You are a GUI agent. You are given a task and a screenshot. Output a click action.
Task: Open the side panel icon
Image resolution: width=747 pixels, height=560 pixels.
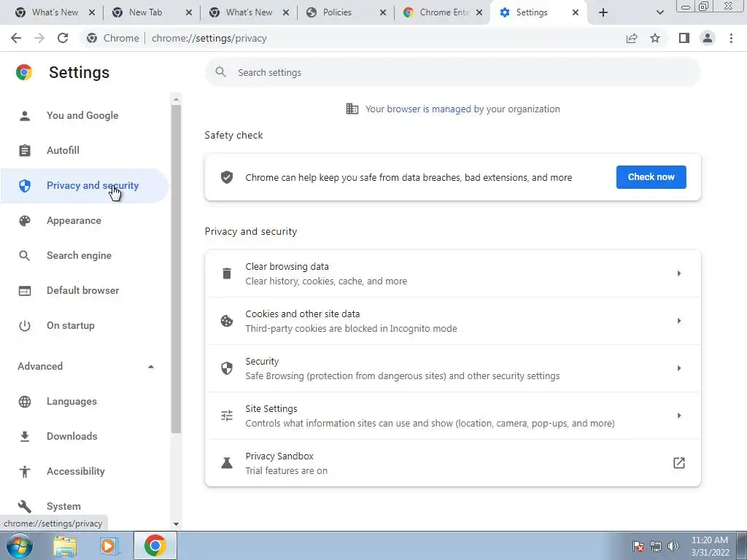pos(684,38)
